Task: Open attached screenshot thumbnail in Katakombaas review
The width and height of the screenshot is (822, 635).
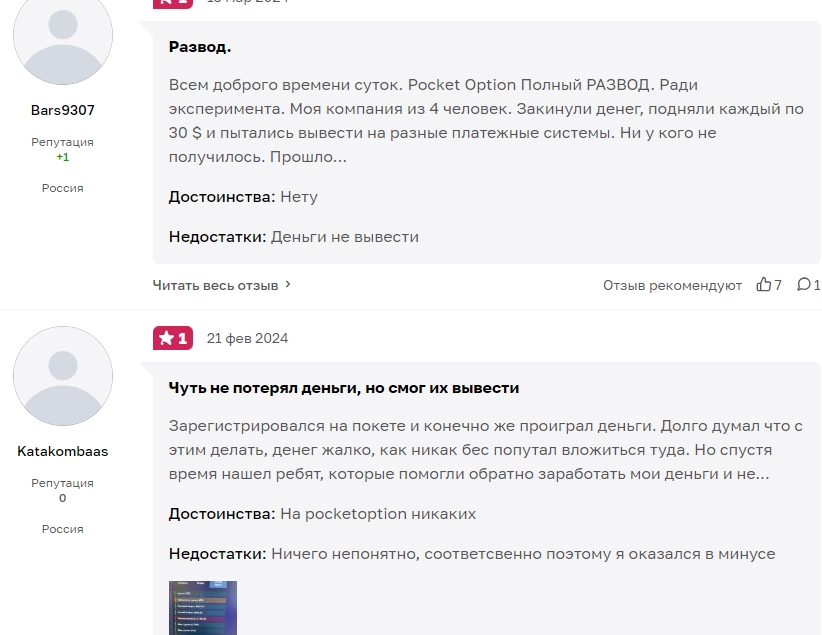Action: [x=203, y=608]
